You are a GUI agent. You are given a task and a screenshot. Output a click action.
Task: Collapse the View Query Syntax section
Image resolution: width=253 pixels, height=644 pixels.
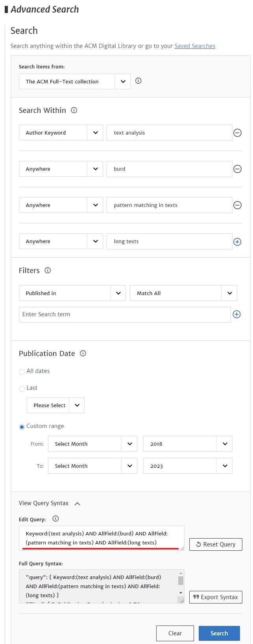tap(77, 504)
